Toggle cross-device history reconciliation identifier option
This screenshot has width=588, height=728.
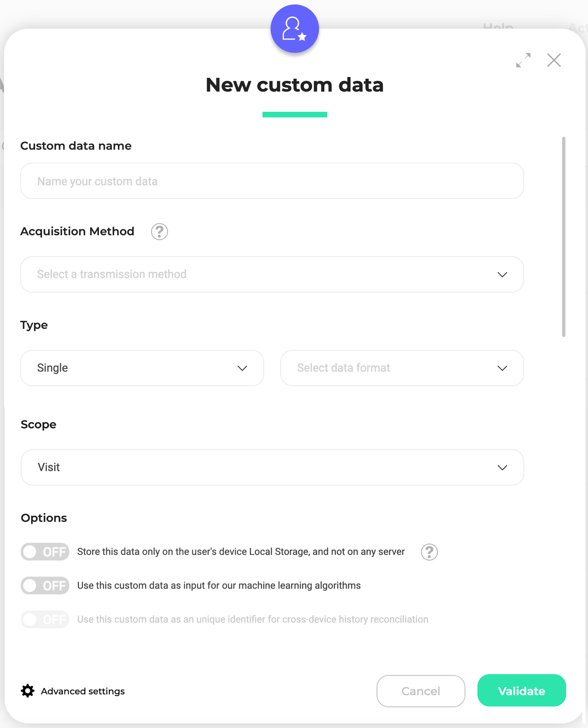tap(45, 619)
